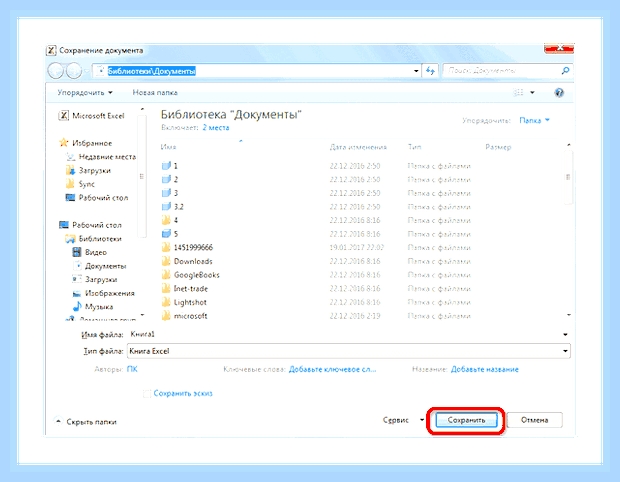This screenshot has height=482, width=620.
Task: Open the Папка arrange-by dropdown
Action: point(535,120)
